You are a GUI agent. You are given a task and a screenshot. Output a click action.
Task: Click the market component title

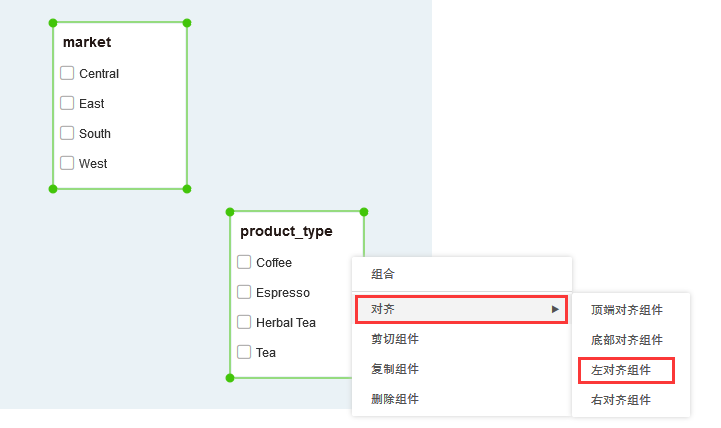click(87, 42)
